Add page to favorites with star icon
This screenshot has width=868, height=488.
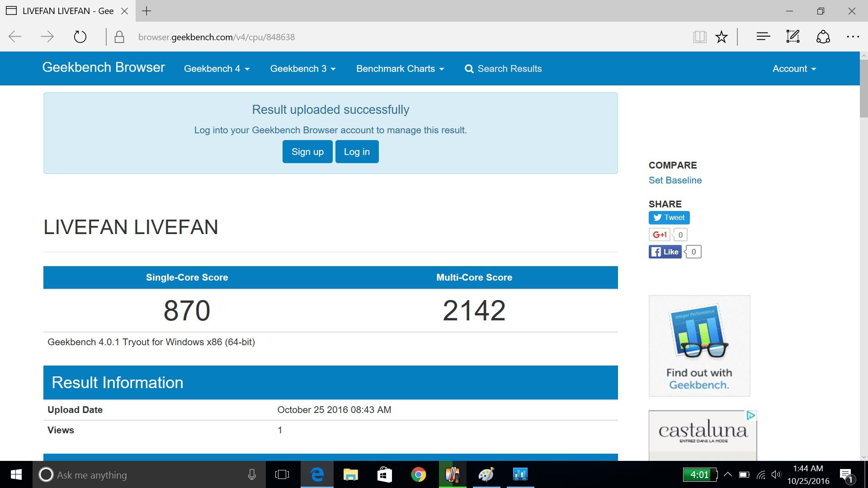pos(722,37)
